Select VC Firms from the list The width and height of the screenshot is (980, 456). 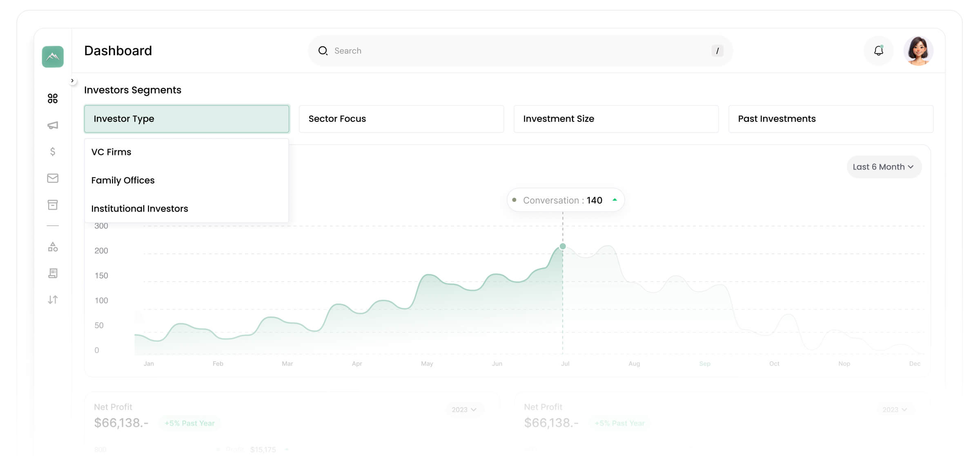(x=111, y=152)
